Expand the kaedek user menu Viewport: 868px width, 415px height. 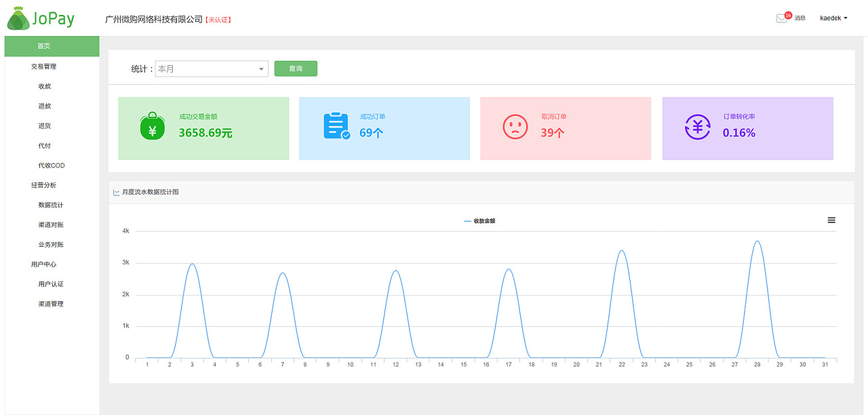coord(833,18)
